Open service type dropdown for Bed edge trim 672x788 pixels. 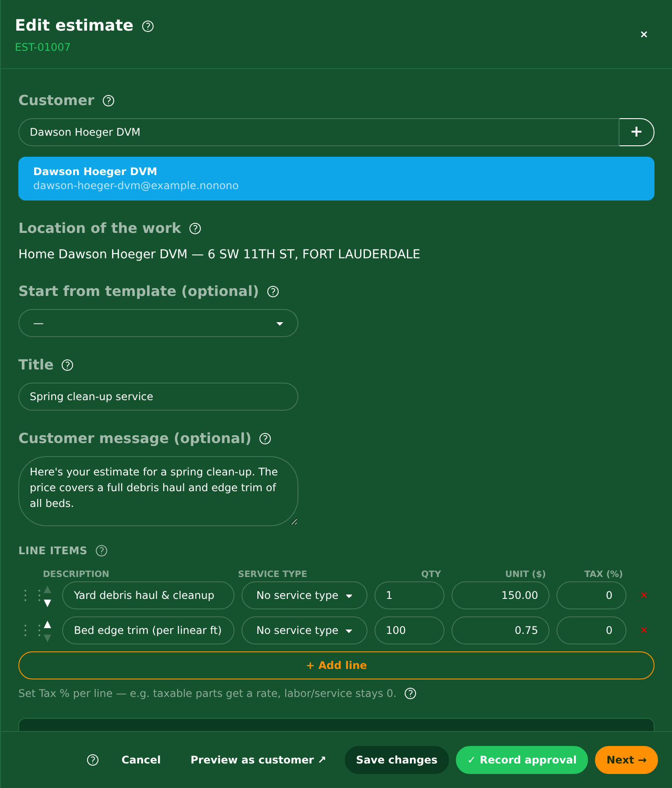(x=304, y=630)
